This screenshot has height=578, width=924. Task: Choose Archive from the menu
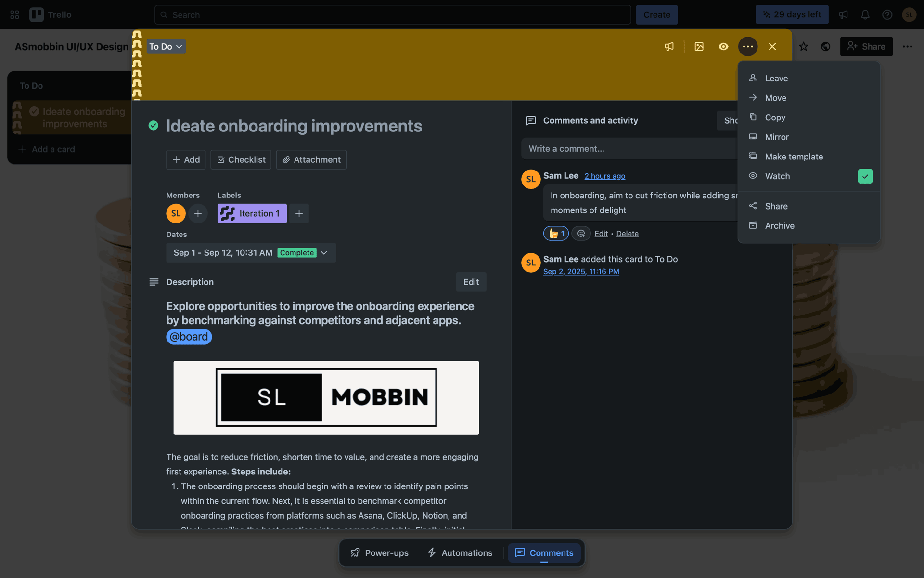click(x=808, y=226)
